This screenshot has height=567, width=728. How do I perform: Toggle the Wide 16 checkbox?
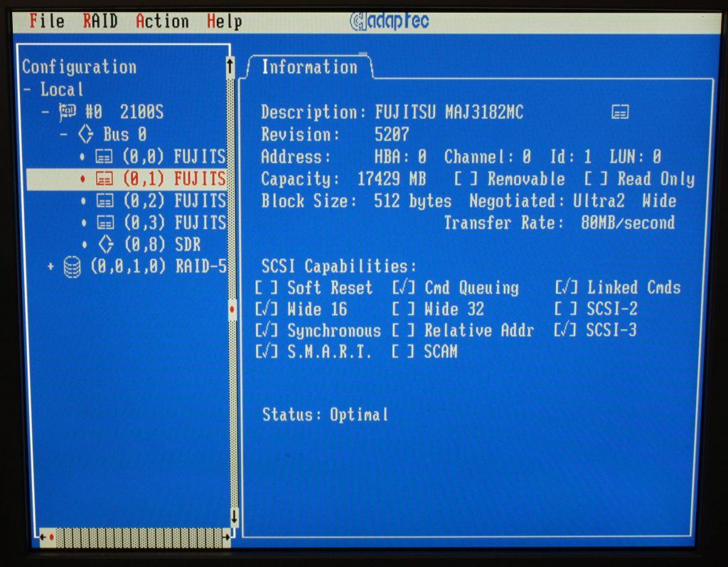[x=267, y=309]
